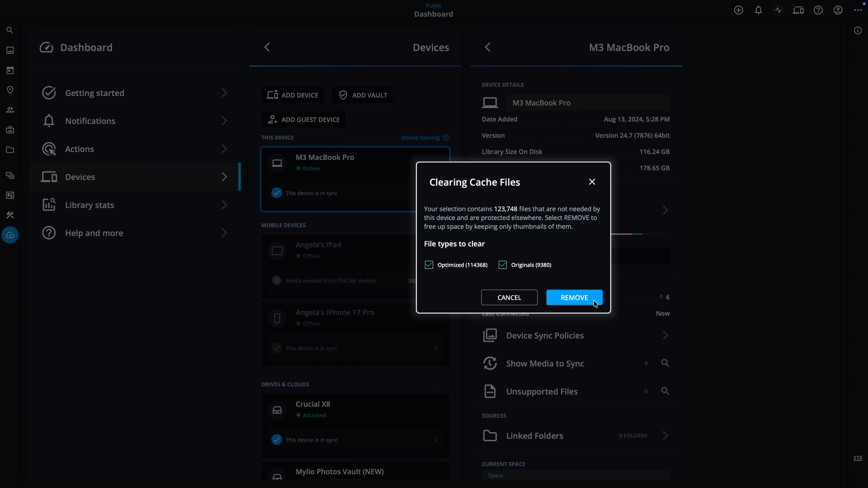Open the account profile icon

pos(838,10)
